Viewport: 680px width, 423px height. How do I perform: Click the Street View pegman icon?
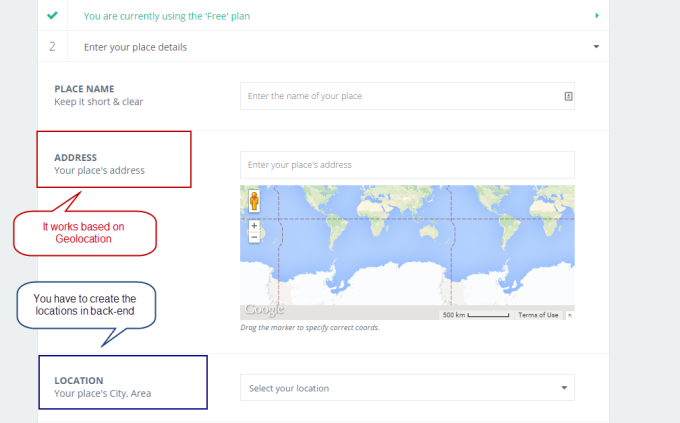click(253, 201)
